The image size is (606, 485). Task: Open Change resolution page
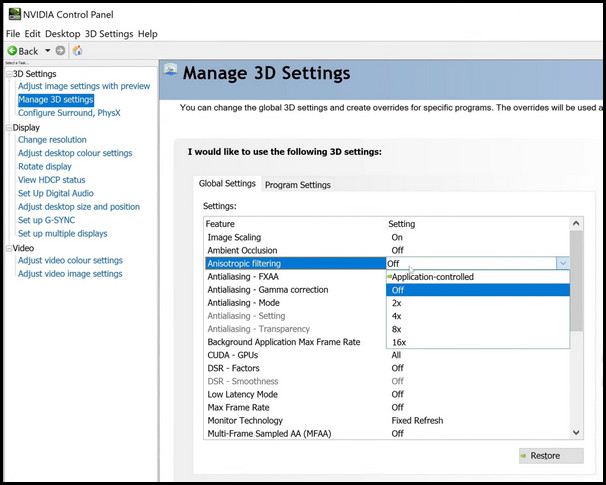pyautogui.click(x=52, y=140)
